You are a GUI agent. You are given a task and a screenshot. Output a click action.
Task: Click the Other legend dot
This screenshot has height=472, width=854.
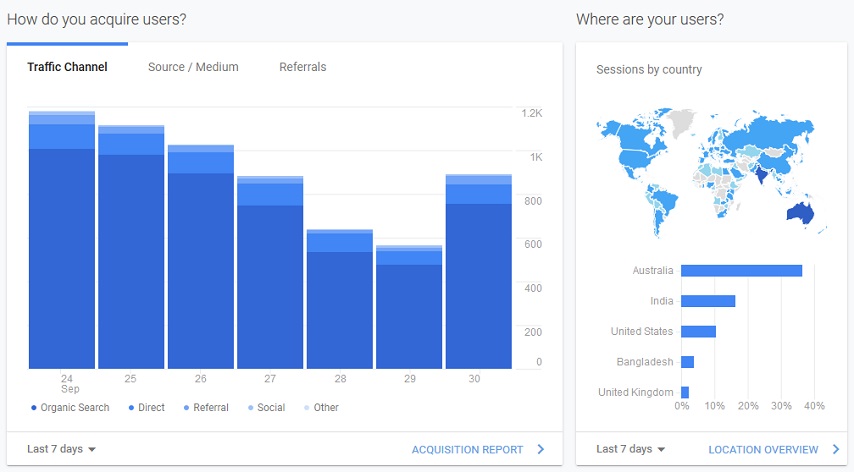point(307,408)
